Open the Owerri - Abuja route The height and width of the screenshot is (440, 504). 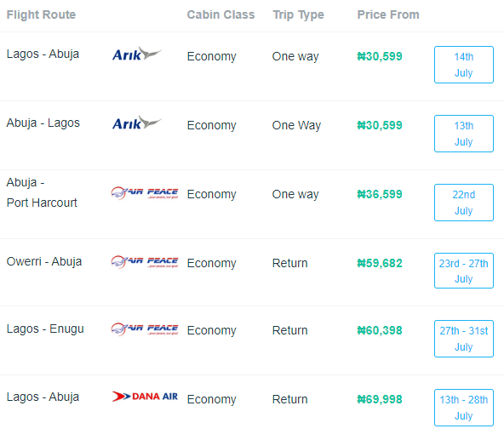click(44, 261)
